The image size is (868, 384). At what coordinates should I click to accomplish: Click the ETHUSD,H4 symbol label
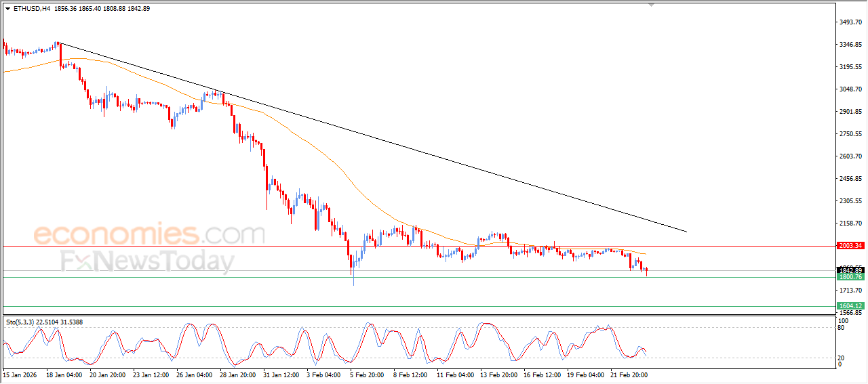[31, 9]
